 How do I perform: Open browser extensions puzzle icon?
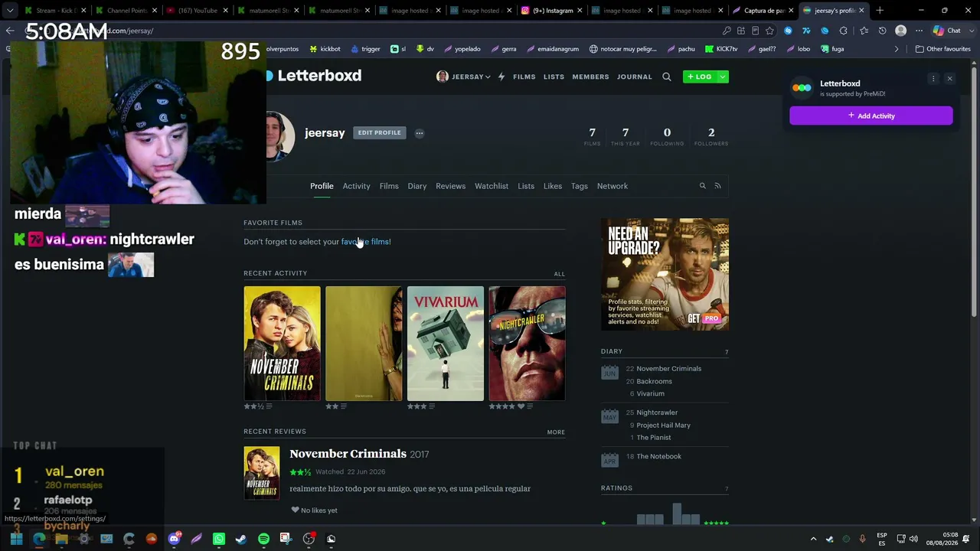pyautogui.click(x=843, y=31)
